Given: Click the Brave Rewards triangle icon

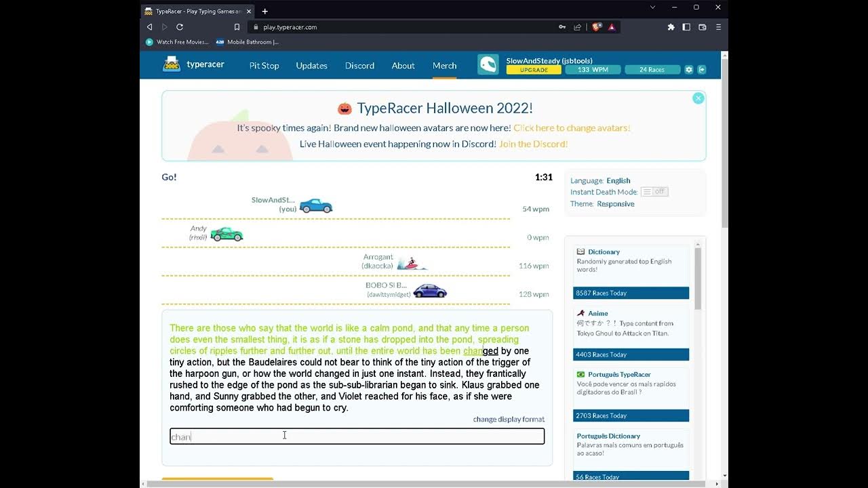Looking at the screenshot, I should 612,27.
